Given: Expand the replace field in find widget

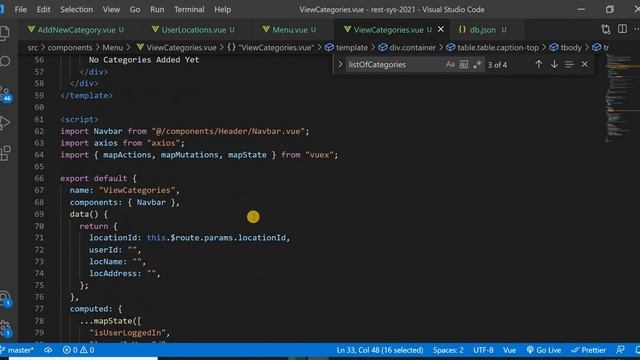Looking at the screenshot, I should 340,64.
